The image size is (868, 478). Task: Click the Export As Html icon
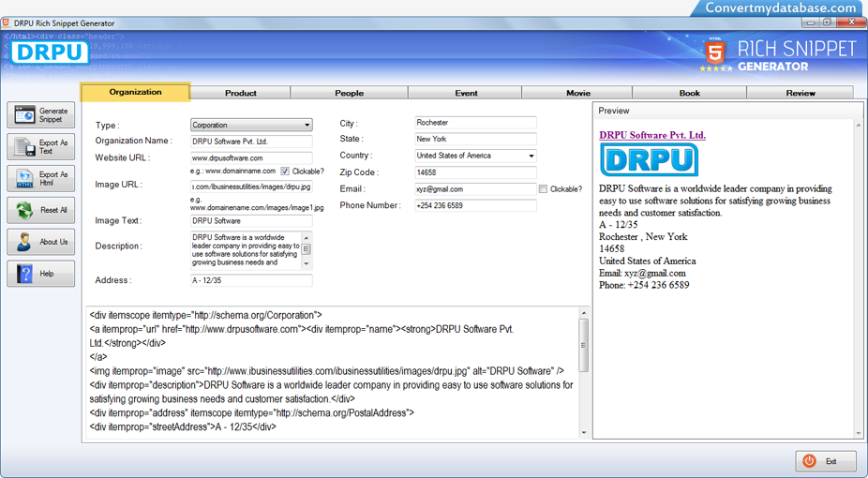(24, 178)
